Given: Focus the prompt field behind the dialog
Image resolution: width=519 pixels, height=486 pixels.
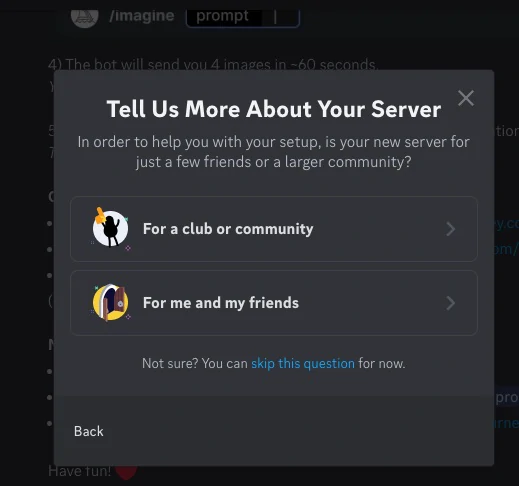Looking at the screenshot, I should (x=243, y=17).
